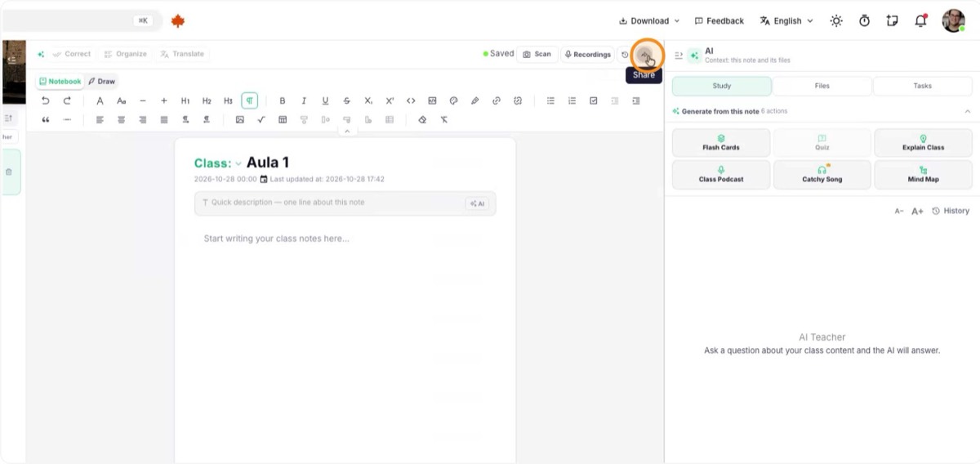Click in the Quick description field

[345, 203]
